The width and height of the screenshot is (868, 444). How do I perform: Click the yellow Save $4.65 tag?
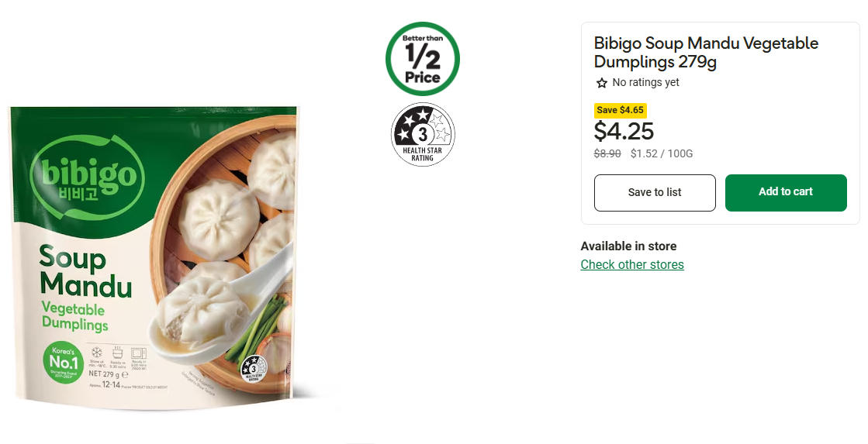point(620,110)
